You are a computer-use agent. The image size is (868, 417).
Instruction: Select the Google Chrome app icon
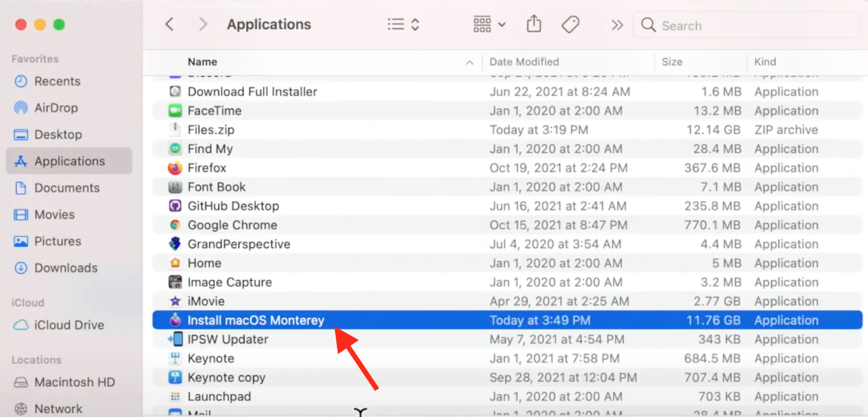coord(175,225)
